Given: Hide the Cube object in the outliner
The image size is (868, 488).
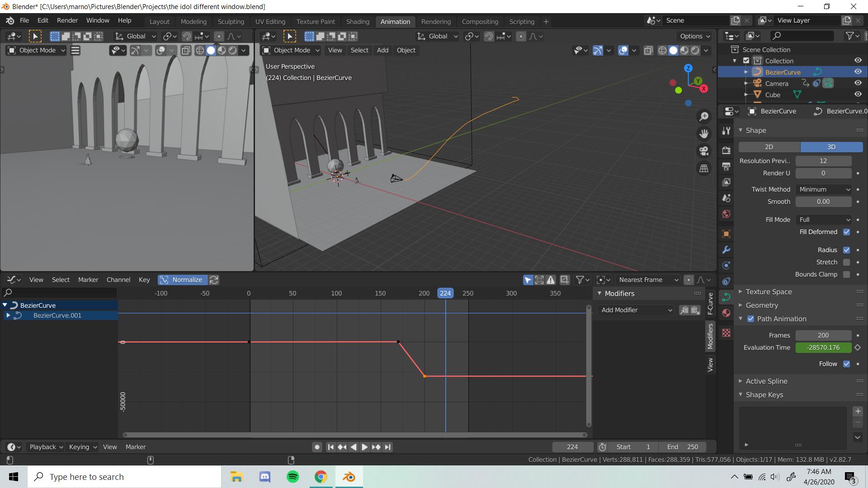Looking at the screenshot, I should pos(858,94).
